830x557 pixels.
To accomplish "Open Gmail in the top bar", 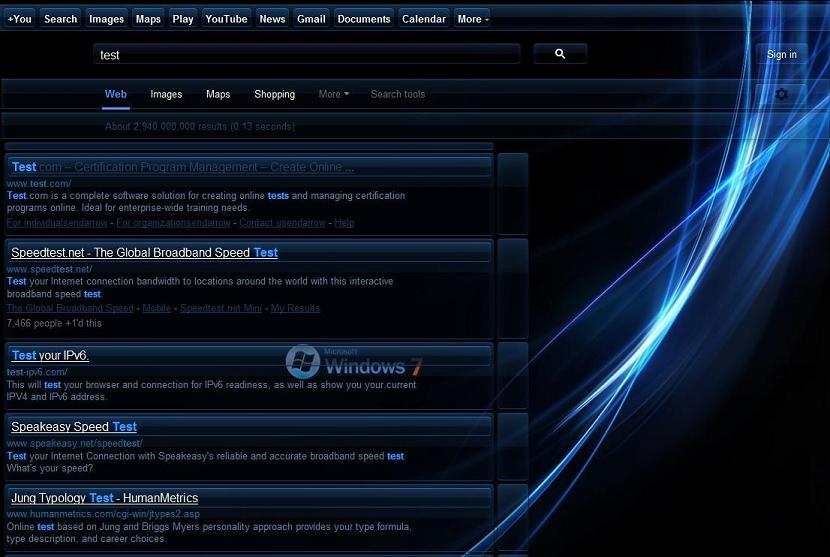I will (311, 19).
